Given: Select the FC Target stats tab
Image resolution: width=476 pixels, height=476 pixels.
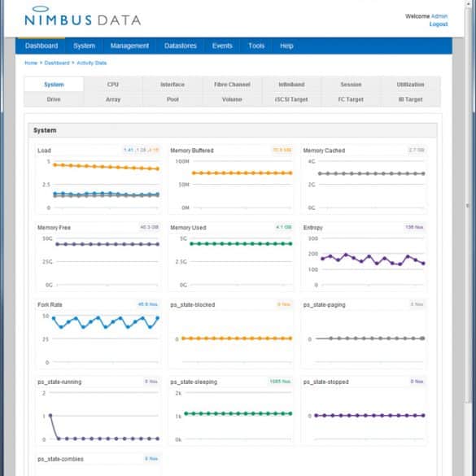Looking at the screenshot, I should click(x=351, y=99).
